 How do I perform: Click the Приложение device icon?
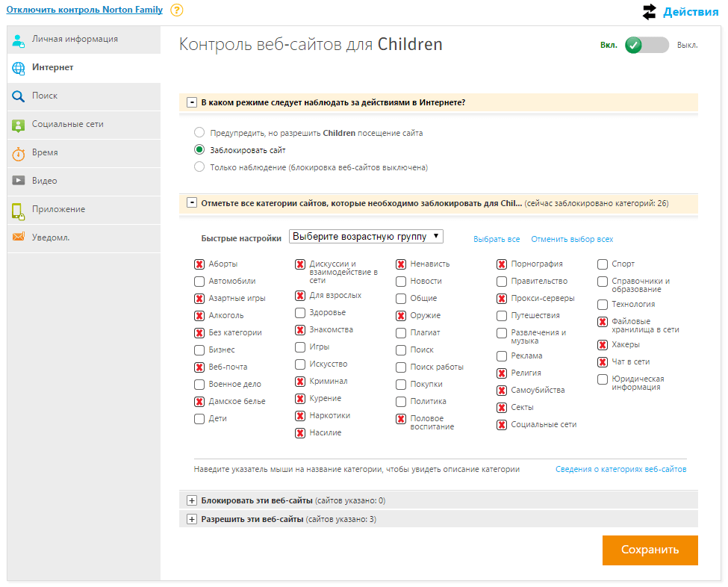pos(17,209)
